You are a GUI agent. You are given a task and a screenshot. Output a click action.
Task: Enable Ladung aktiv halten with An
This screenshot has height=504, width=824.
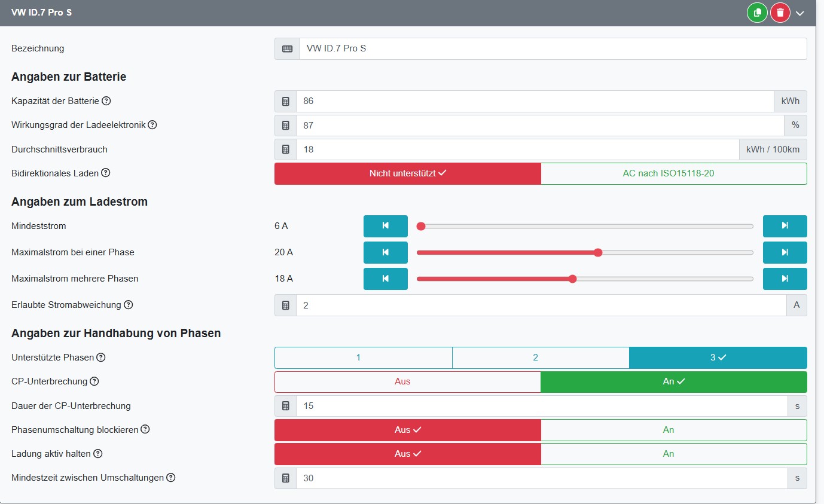(673, 454)
